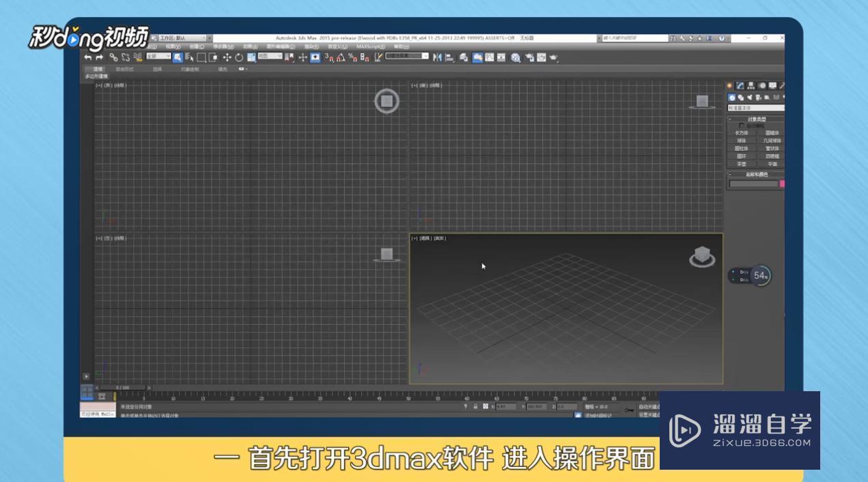
Task: Choose the Bind to Space Warp tool
Action: coord(138,58)
